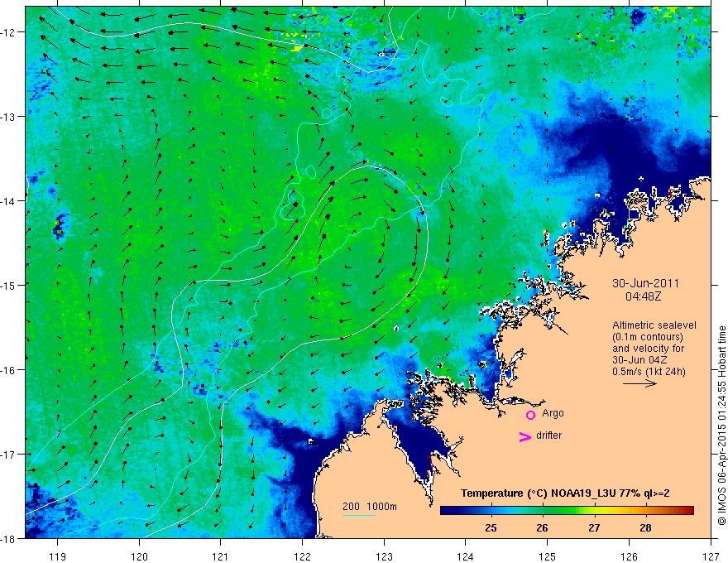Click the longitude '122' axis label
This screenshot has height=563, width=728.
tap(302, 556)
